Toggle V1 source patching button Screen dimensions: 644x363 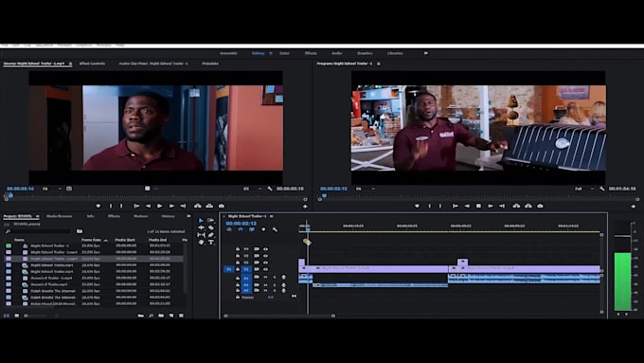229,269
